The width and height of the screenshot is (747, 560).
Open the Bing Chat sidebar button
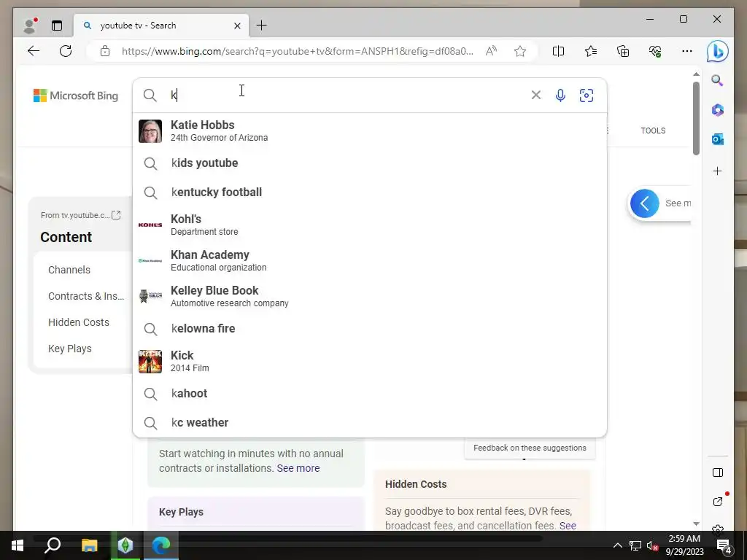point(718,51)
